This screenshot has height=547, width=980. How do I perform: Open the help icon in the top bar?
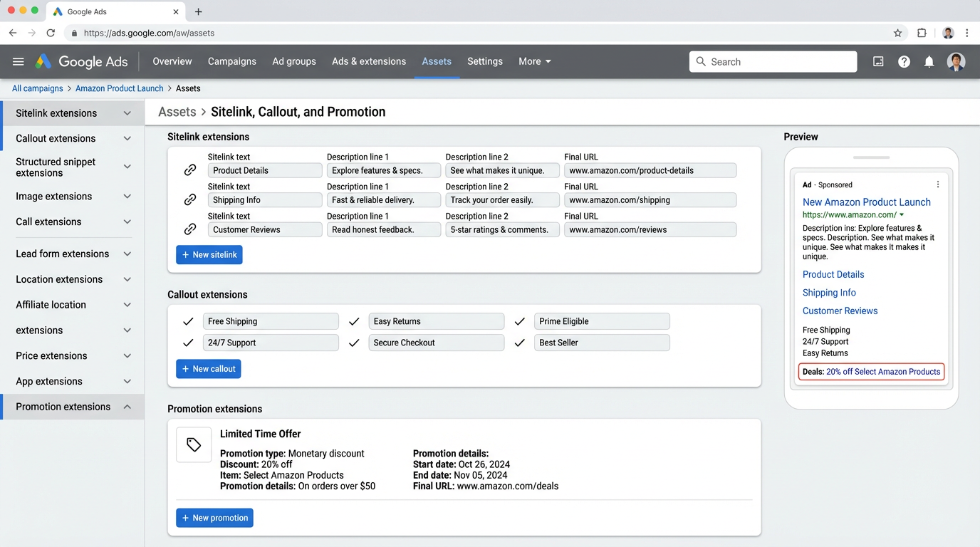904,61
